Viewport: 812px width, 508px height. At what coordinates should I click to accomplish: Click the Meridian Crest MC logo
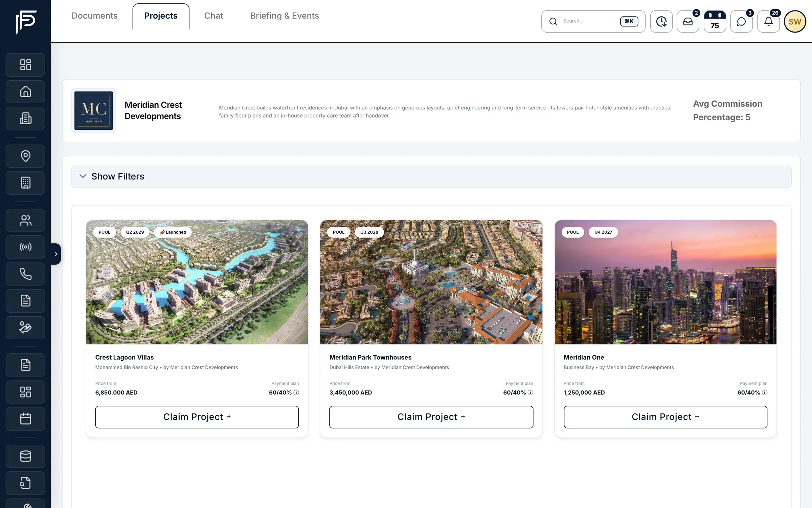93,110
